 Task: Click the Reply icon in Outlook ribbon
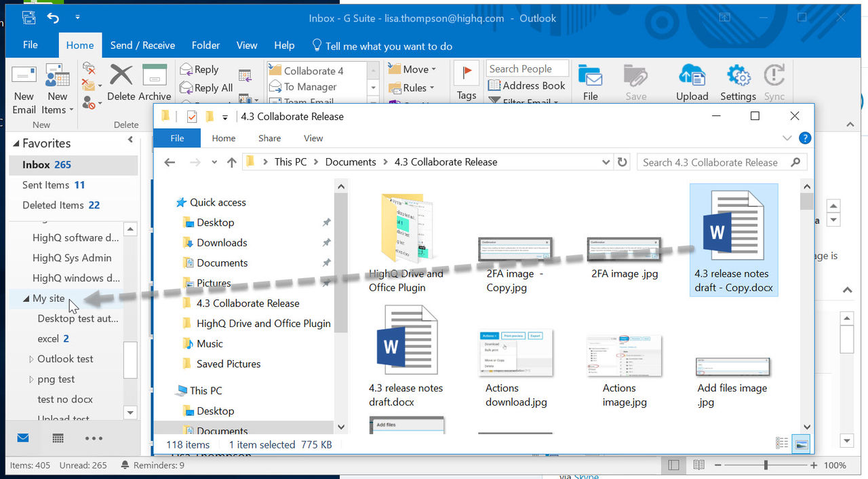[x=199, y=69]
